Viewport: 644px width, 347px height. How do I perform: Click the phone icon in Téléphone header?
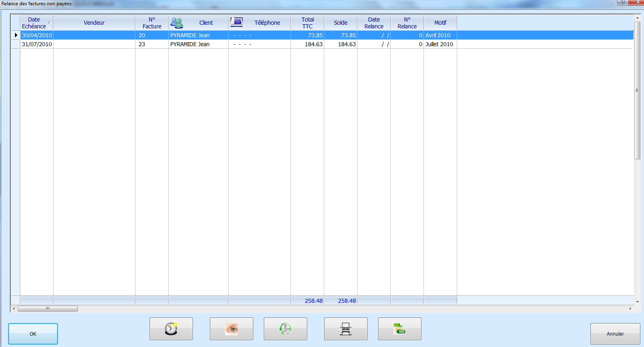point(237,22)
